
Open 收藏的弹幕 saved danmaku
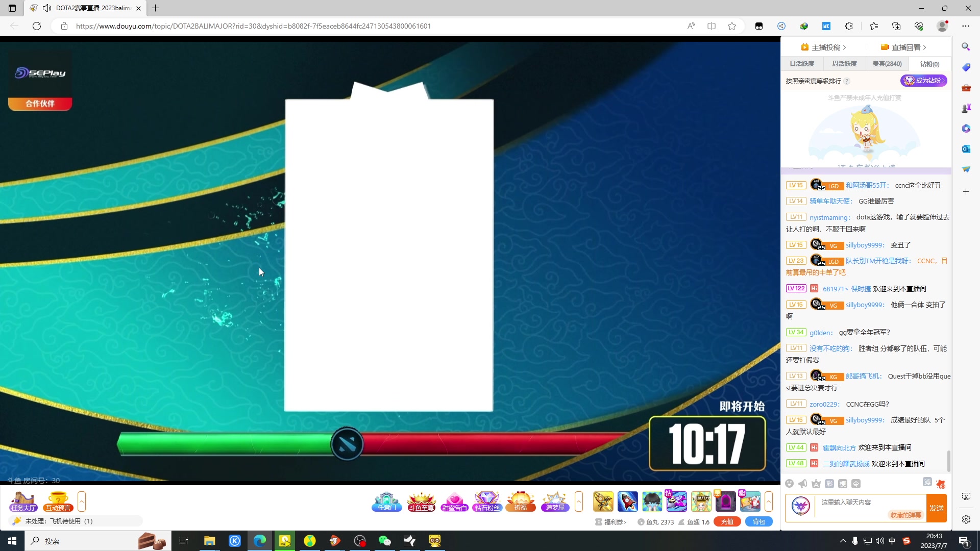905,515
